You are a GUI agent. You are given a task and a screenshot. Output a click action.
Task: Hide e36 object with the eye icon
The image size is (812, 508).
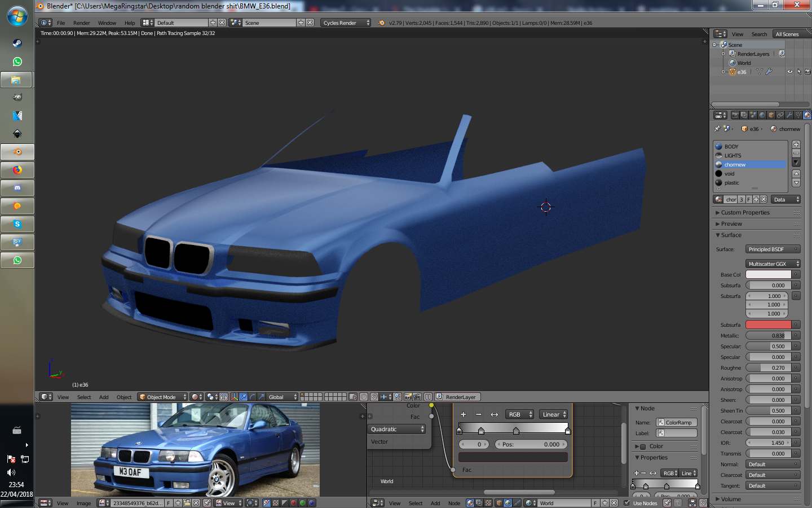(x=790, y=72)
